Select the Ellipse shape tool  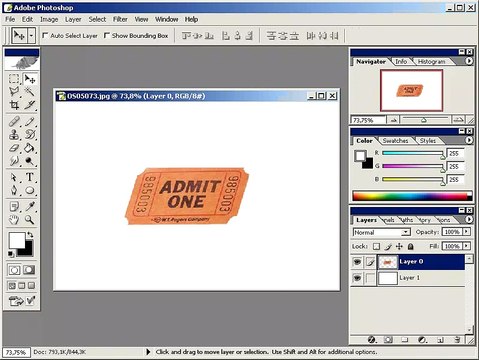pos(30,190)
